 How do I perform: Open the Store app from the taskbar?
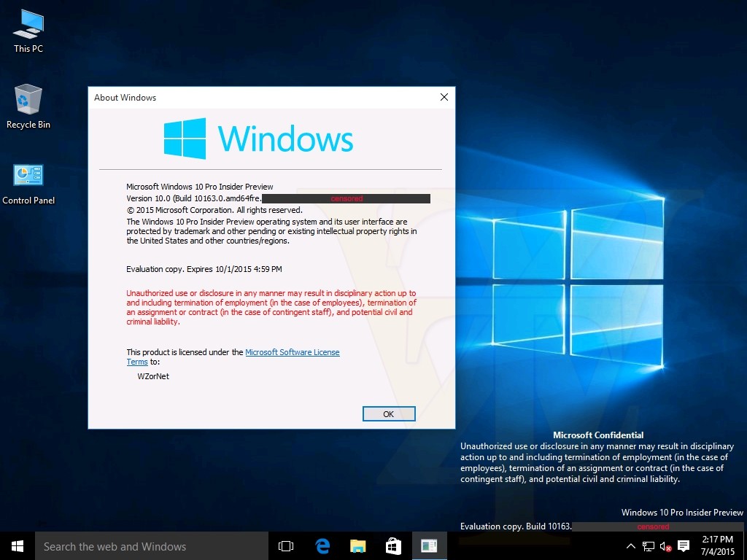point(393,546)
